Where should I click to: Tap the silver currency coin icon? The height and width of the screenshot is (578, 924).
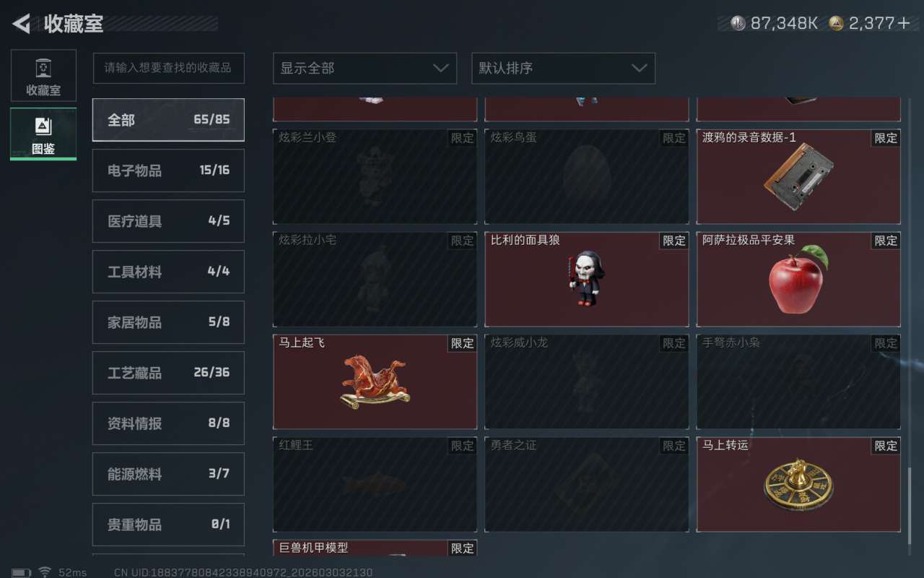[737, 23]
